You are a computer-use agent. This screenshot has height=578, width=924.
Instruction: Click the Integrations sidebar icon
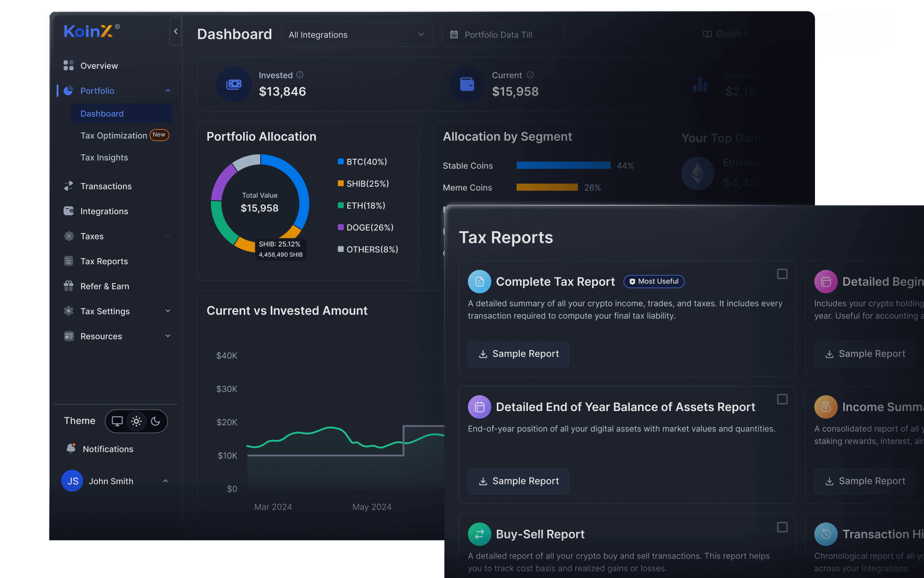(68, 211)
